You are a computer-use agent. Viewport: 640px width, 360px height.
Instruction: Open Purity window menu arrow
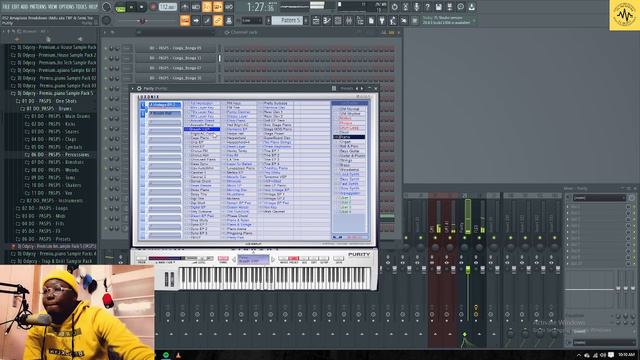point(133,89)
